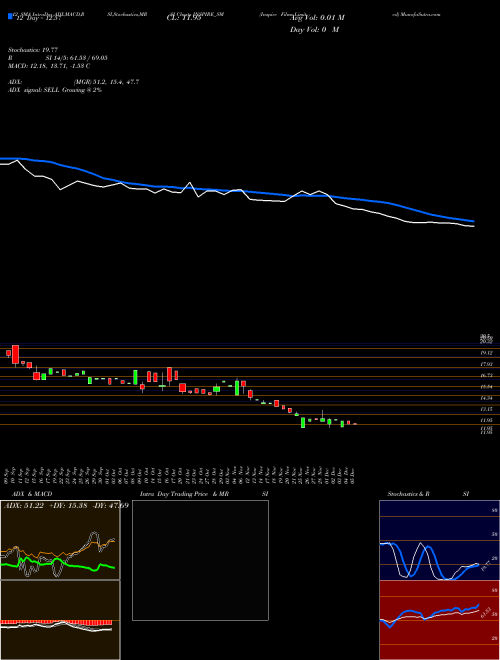Image resolution: width=500 pixels, height=660 pixels.
Task: Click the 'Avg Vol: 0.01 M' label
Action: point(316,18)
